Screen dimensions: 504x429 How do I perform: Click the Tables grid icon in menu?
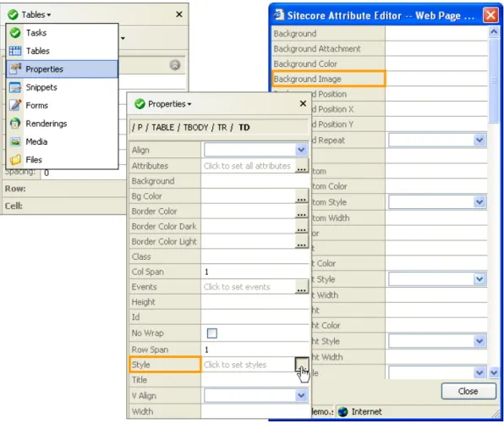(x=15, y=51)
